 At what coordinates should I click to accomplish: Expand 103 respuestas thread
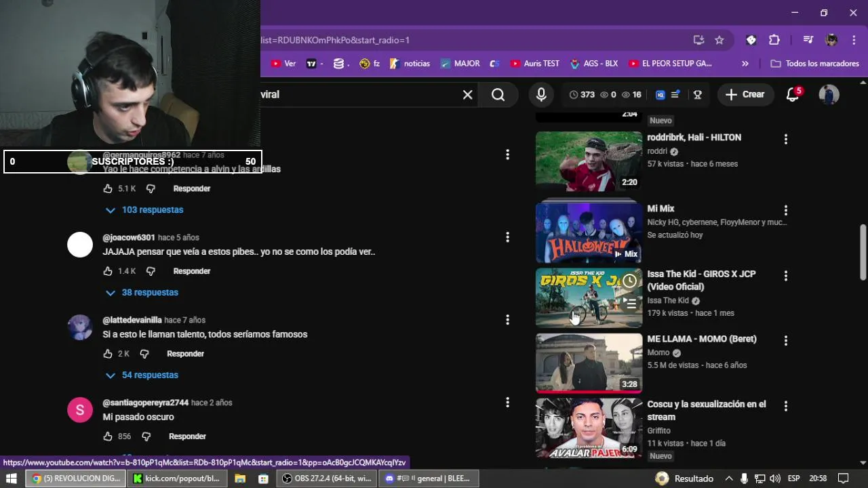[x=144, y=210]
